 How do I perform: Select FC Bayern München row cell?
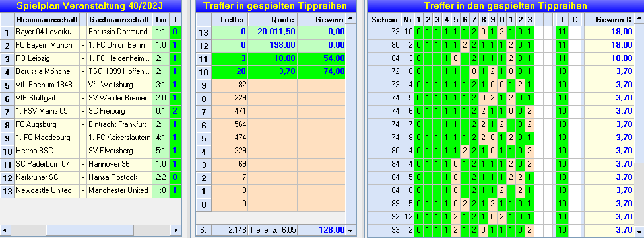(48, 45)
